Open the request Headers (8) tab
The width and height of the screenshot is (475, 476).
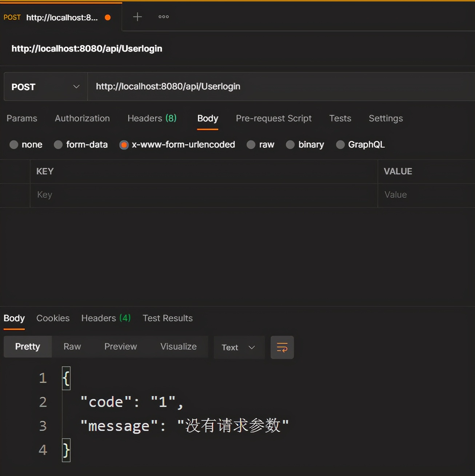click(152, 118)
